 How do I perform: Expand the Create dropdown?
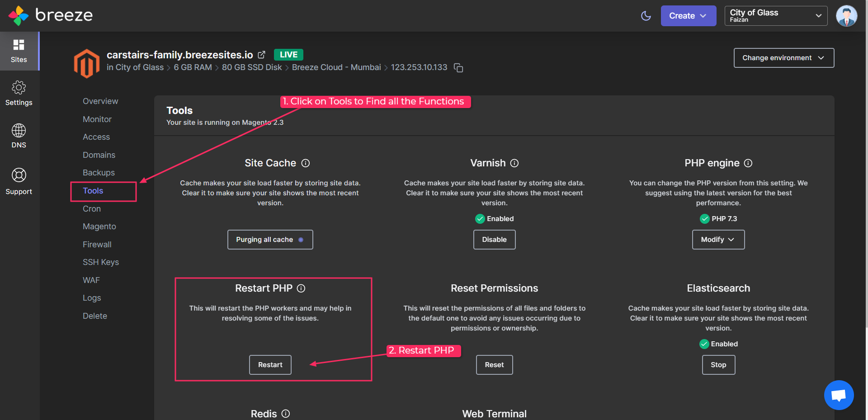(x=688, y=16)
